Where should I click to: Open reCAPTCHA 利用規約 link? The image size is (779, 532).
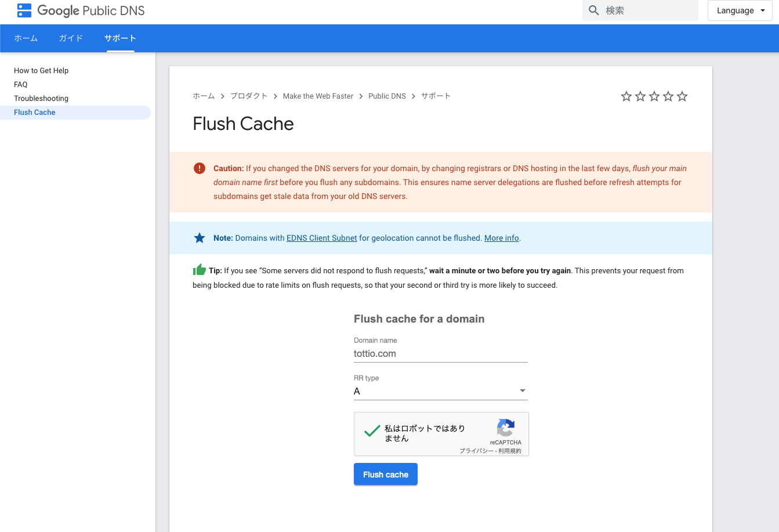point(510,451)
